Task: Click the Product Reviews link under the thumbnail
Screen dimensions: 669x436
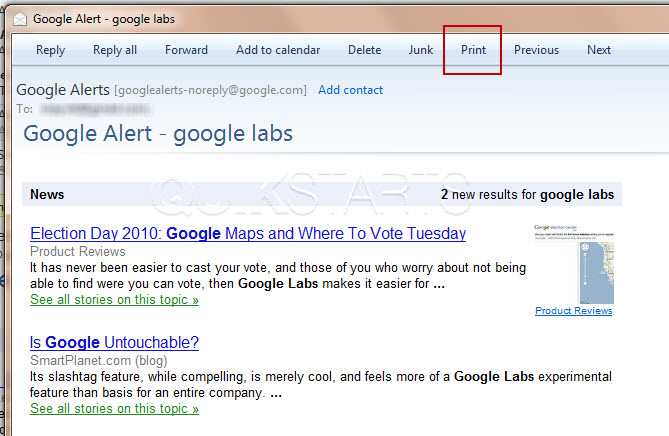Action: coord(573,311)
